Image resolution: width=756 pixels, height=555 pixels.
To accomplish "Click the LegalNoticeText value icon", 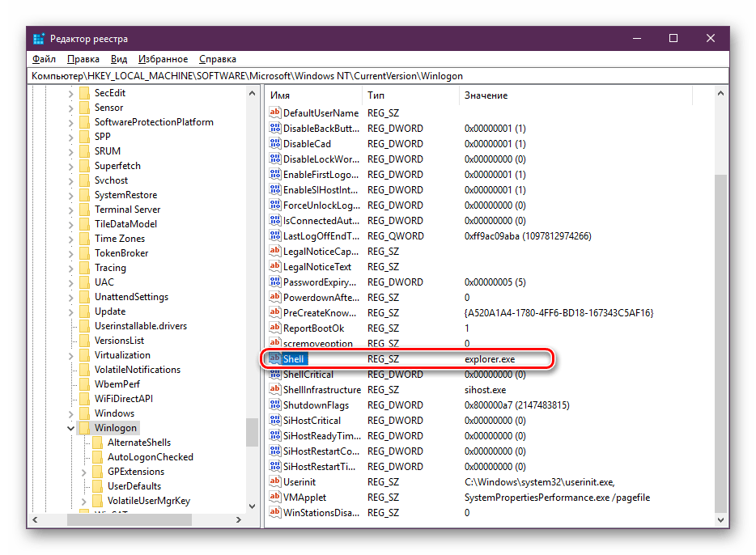I will pos(274,267).
